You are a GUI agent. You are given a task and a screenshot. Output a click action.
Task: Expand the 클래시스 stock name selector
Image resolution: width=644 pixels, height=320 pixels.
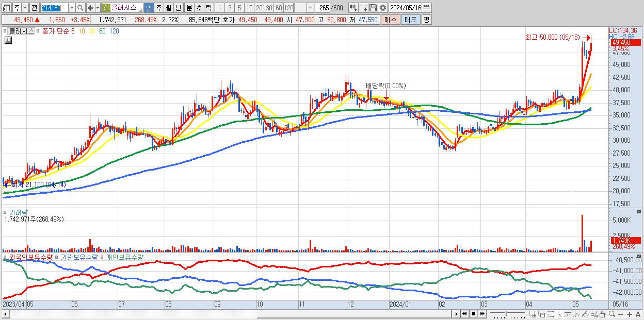[x=140, y=10]
